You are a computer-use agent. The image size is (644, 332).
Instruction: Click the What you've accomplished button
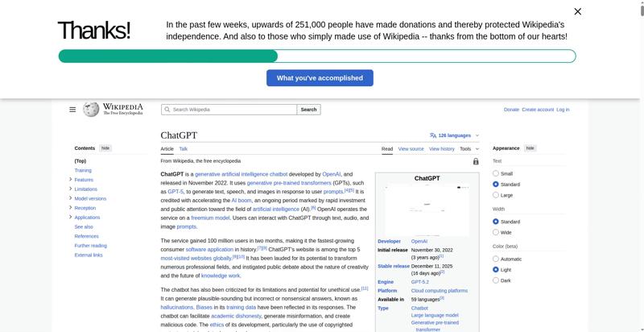point(320,78)
